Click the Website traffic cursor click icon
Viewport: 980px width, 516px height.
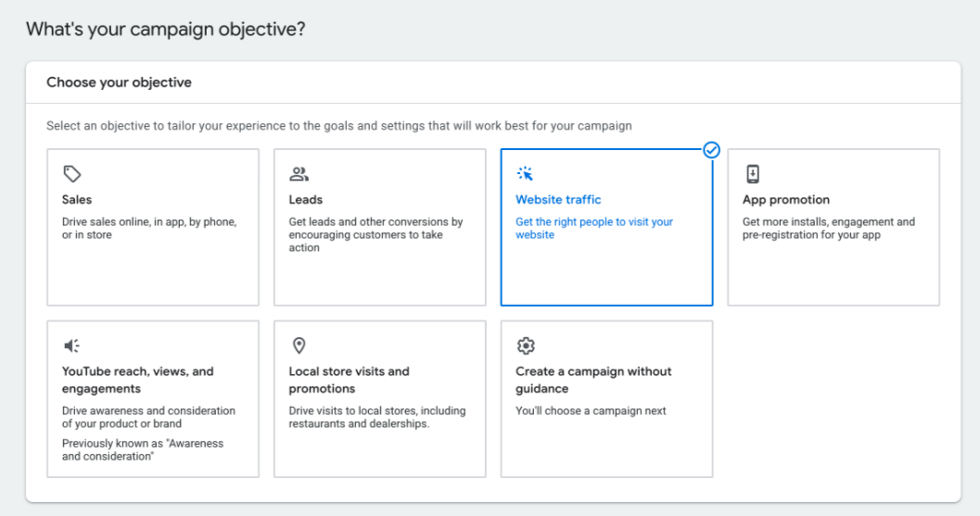(525, 173)
